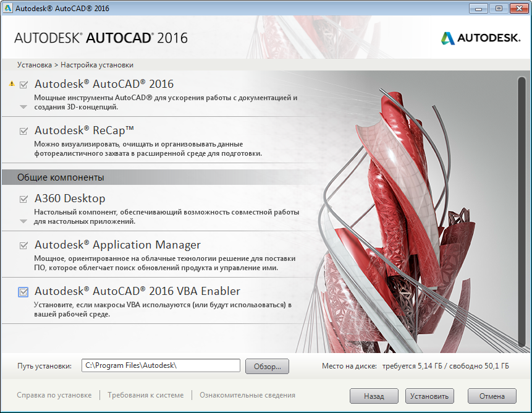Select the Autodesk AutoCAD 2016 product title
532x413 pixels.
[x=104, y=84]
